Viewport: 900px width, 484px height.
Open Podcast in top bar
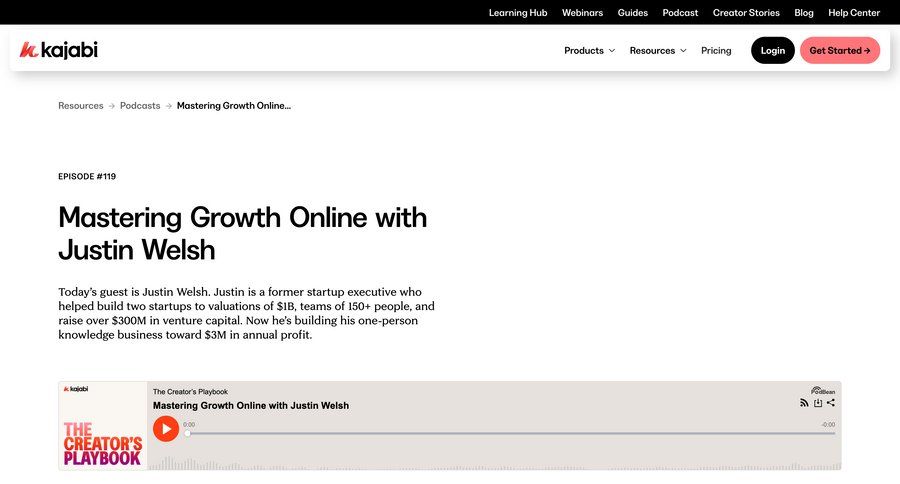[680, 13]
